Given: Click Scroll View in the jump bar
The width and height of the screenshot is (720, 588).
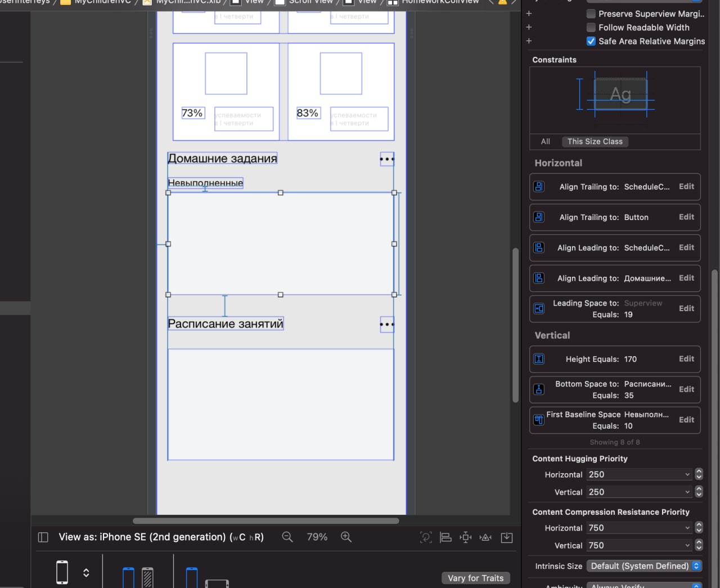Looking at the screenshot, I should 304,2.
